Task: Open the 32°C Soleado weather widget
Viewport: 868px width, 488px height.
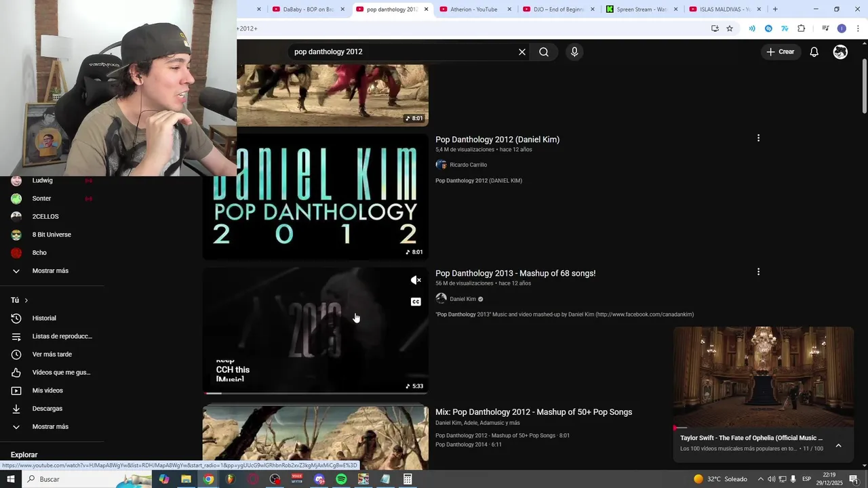Action: (720, 479)
